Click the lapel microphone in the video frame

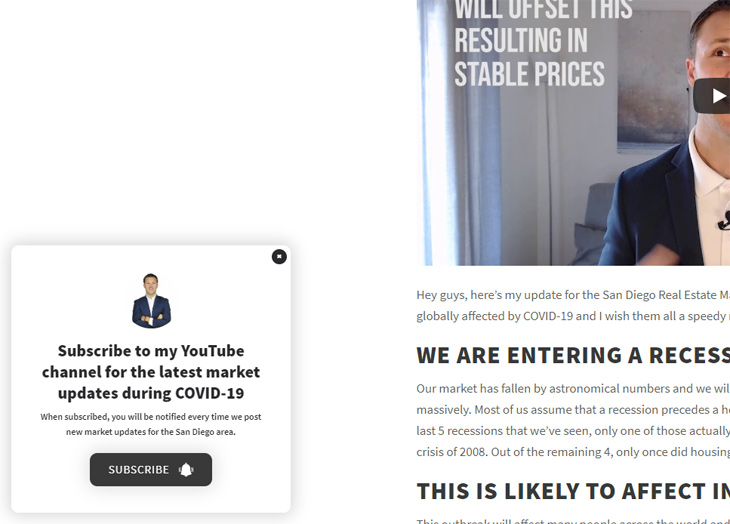coord(724,221)
